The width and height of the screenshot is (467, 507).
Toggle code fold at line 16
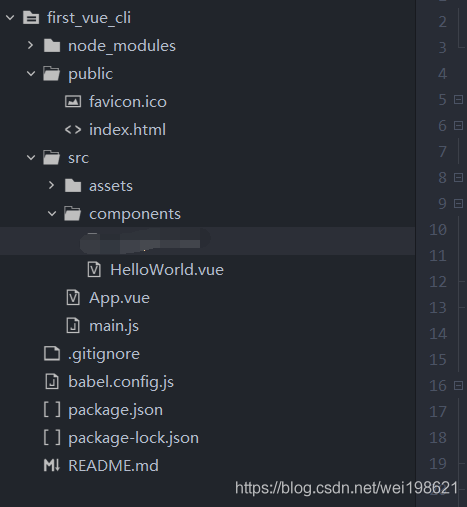pyautogui.click(x=459, y=385)
